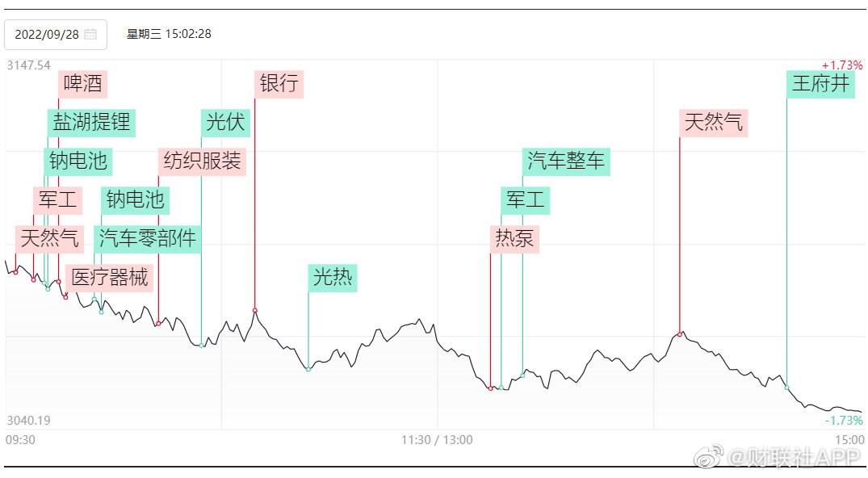Select the 啤酒 sector label
Image resolution: width=868 pixels, height=478 pixels.
[82, 84]
